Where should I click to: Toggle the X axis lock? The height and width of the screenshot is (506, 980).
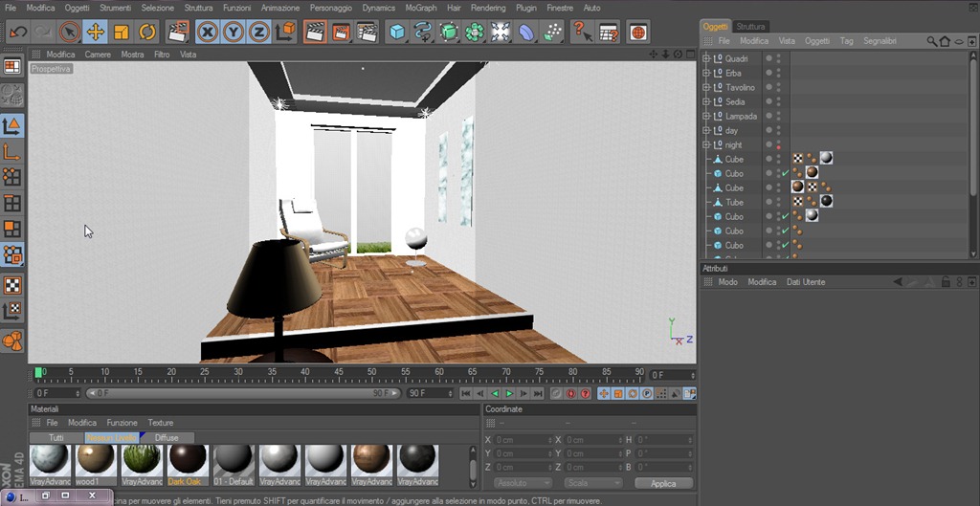(x=208, y=32)
